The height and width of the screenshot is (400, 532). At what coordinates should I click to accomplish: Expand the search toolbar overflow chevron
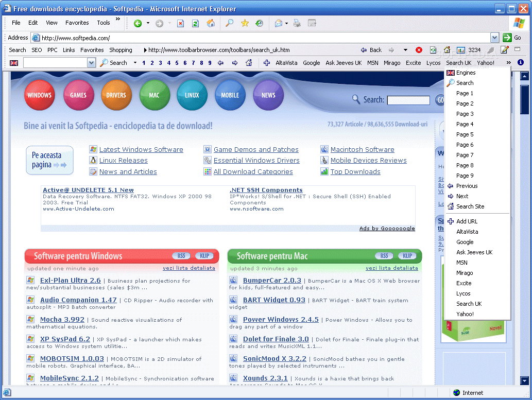509,62
